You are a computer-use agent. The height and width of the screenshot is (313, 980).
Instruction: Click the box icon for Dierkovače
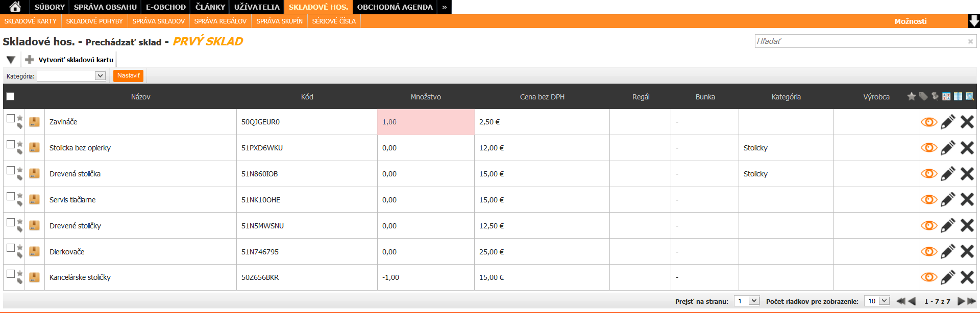34,251
